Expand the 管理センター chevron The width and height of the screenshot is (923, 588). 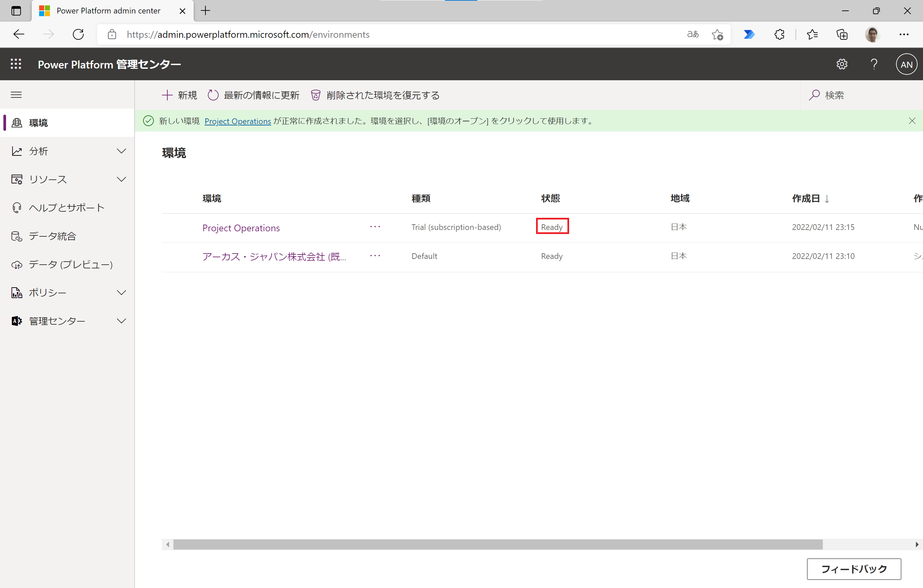point(121,321)
